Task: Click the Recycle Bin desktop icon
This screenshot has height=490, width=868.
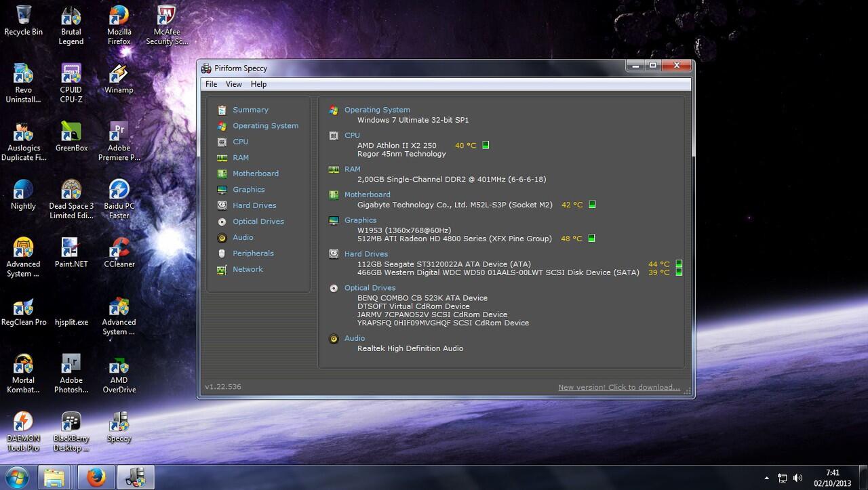Action: (x=24, y=21)
